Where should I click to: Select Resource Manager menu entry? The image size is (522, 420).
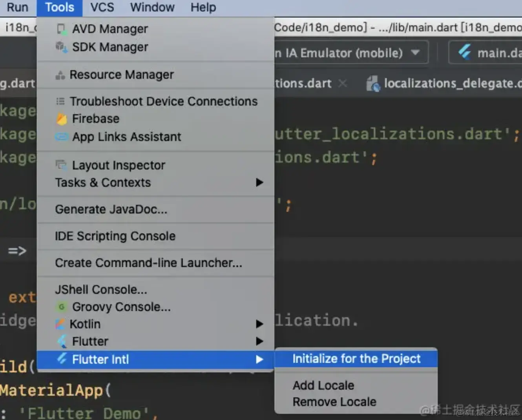155,75
